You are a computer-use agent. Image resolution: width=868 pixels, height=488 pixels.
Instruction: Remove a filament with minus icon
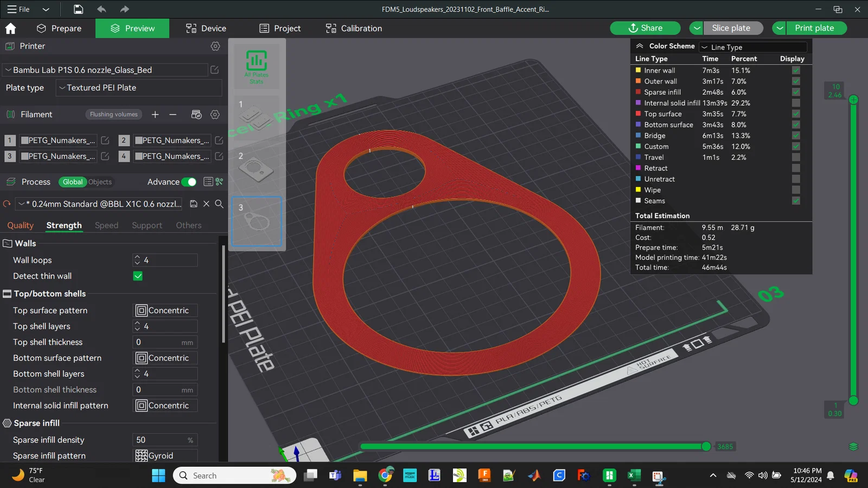coord(173,115)
